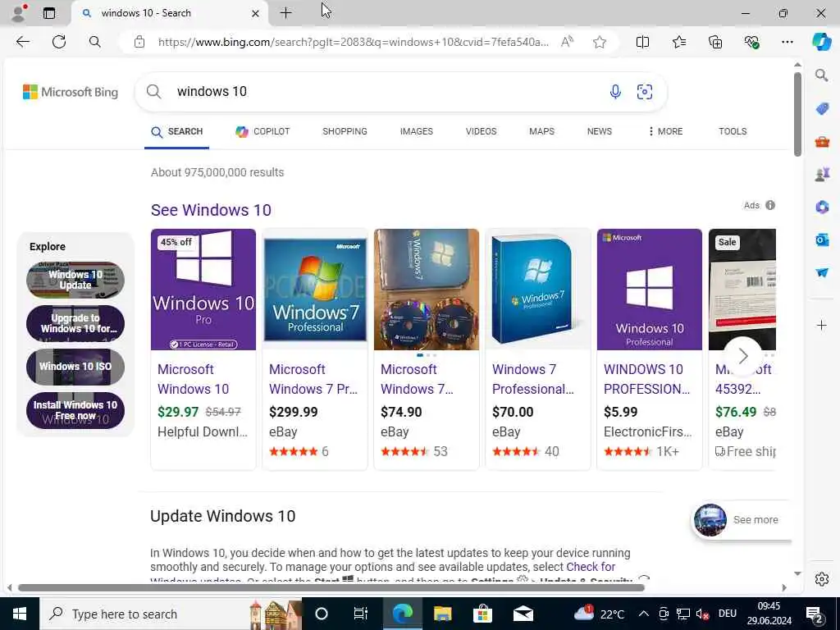Open split screen icon
The image size is (840, 630).
coord(642,42)
